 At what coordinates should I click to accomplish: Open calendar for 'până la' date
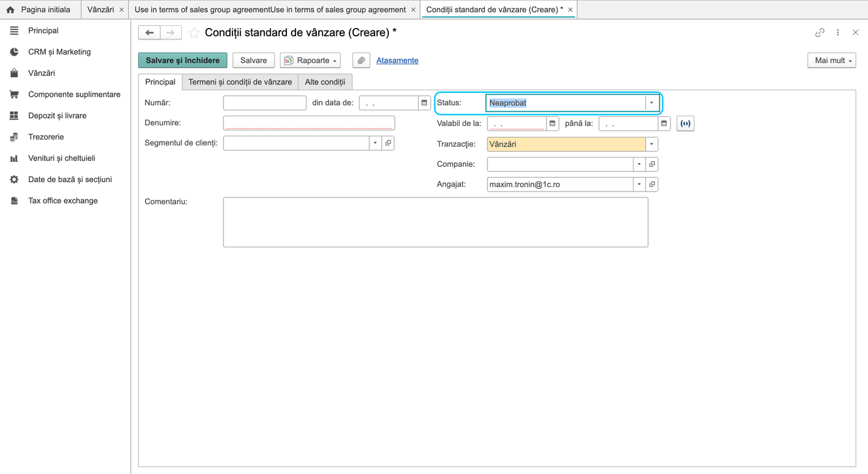[664, 123]
